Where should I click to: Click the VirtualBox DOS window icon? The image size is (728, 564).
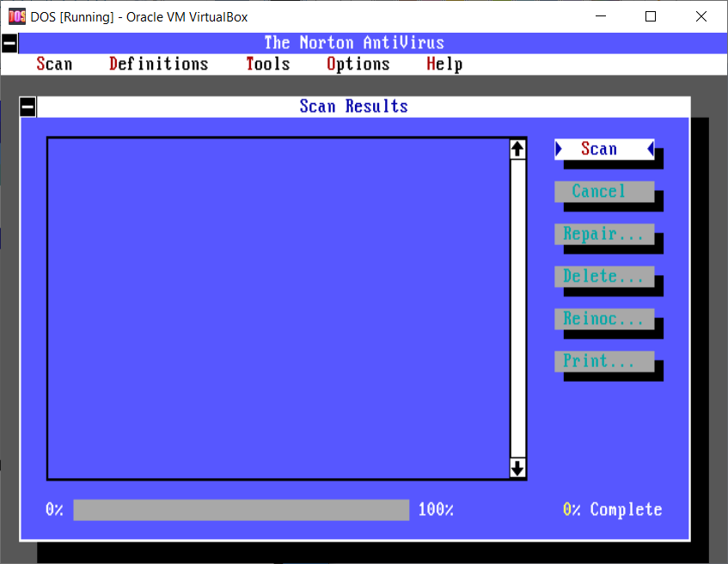pyautogui.click(x=17, y=16)
